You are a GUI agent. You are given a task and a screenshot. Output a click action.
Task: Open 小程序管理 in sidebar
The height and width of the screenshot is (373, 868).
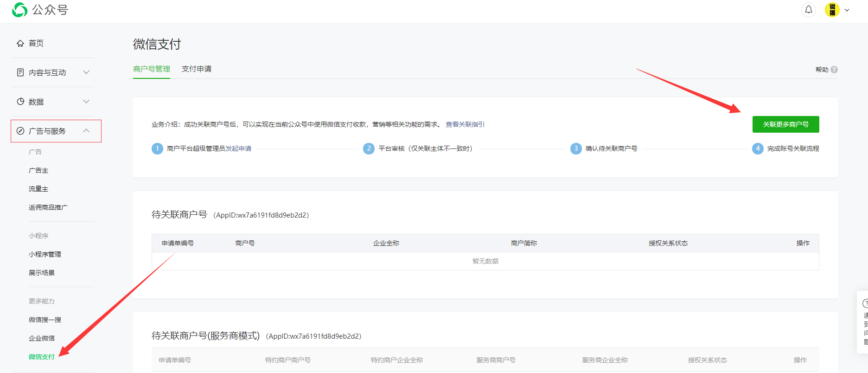[45, 254]
